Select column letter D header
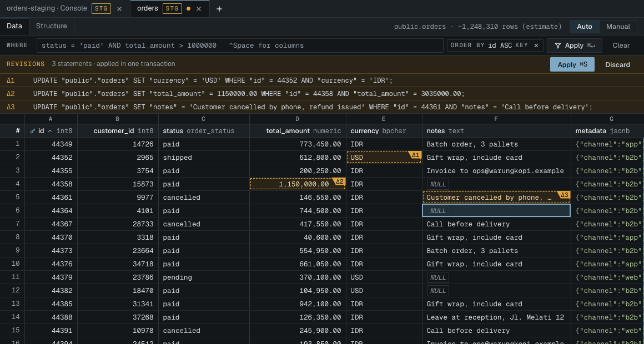Viewport: 644px width, 344px height. point(298,119)
